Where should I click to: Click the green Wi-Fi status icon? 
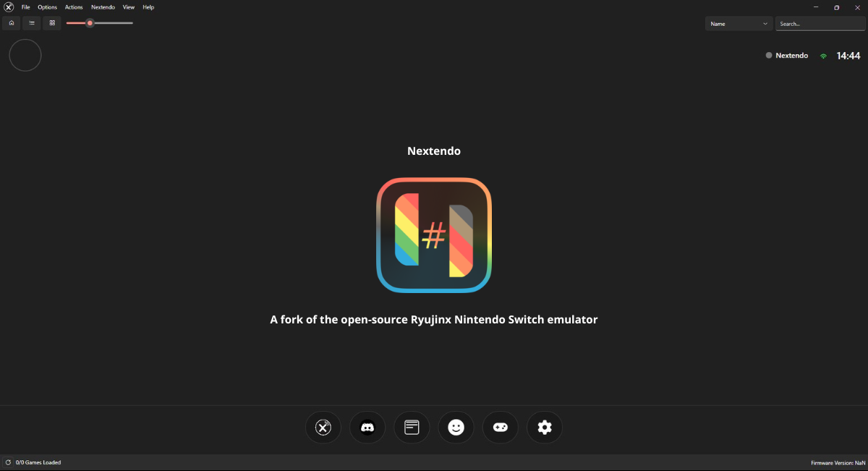point(823,56)
